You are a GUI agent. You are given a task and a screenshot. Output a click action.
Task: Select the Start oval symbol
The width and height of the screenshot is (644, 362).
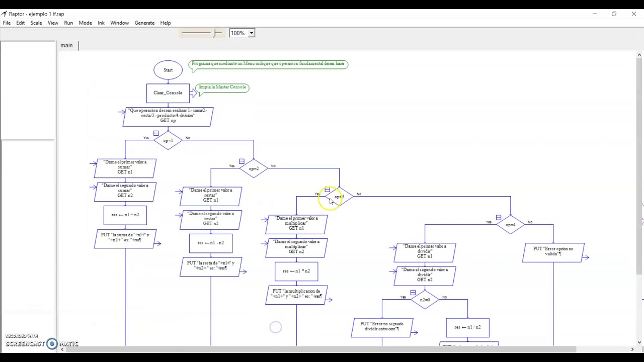click(x=168, y=70)
